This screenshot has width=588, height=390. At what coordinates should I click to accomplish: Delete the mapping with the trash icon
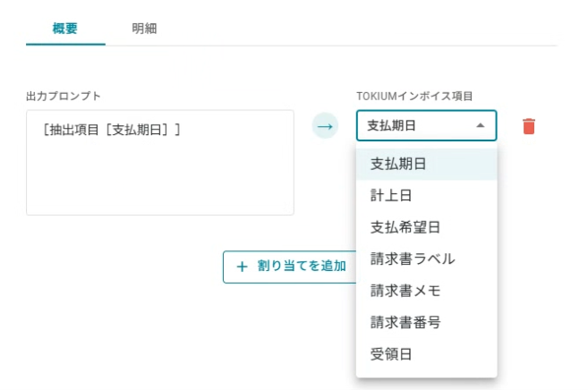[x=529, y=126]
